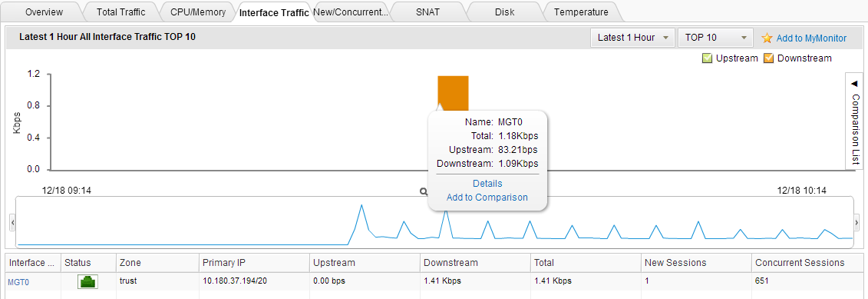Open the MGT0 interface link in table
The image size is (868, 299).
point(18,282)
